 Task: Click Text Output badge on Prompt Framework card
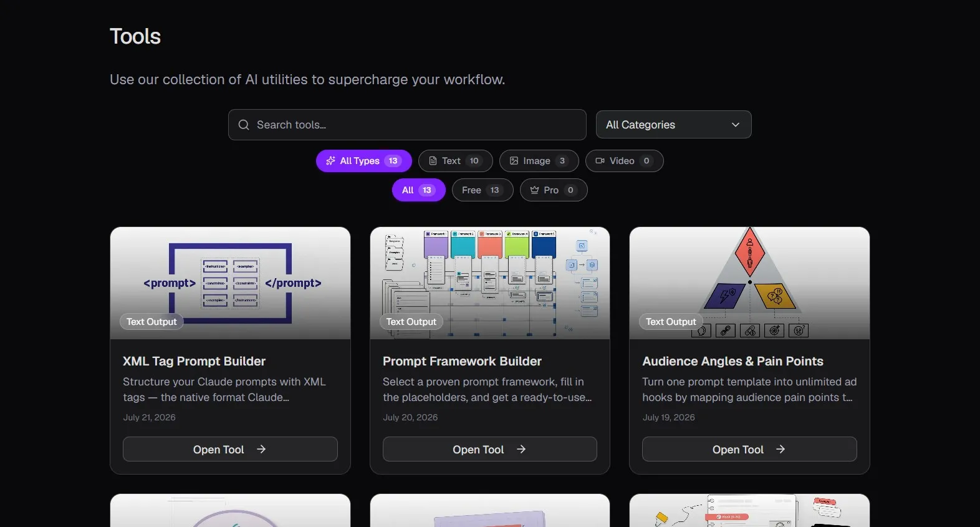pos(411,322)
